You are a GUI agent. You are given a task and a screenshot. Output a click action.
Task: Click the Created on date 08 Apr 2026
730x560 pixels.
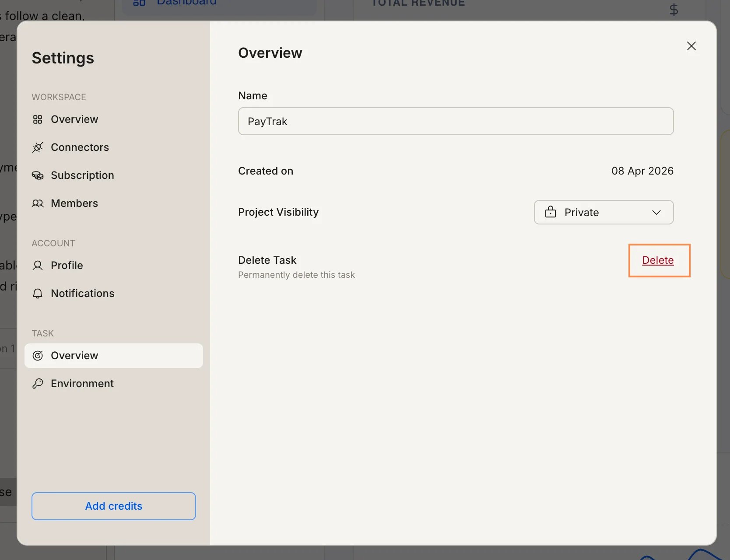click(642, 171)
